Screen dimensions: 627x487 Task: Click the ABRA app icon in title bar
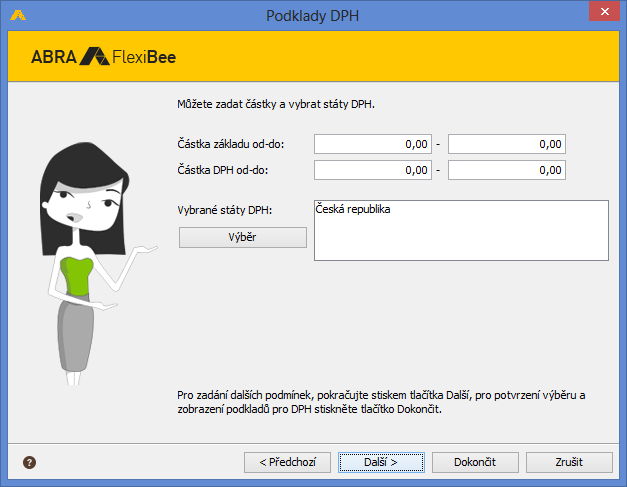18,16
